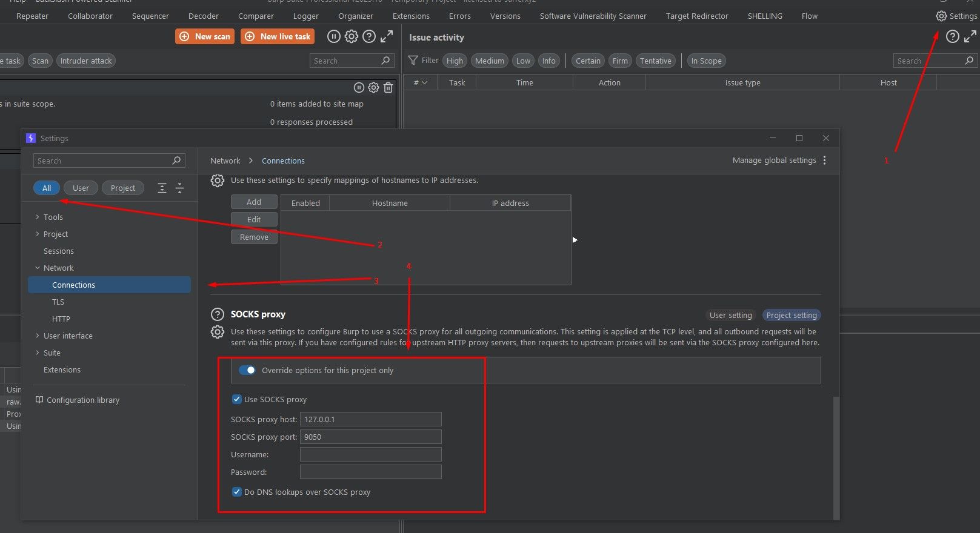Image resolution: width=980 pixels, height=533 pixels.
Task: Open task settings gear next to New live task
Action: click(x=352, y=37)
